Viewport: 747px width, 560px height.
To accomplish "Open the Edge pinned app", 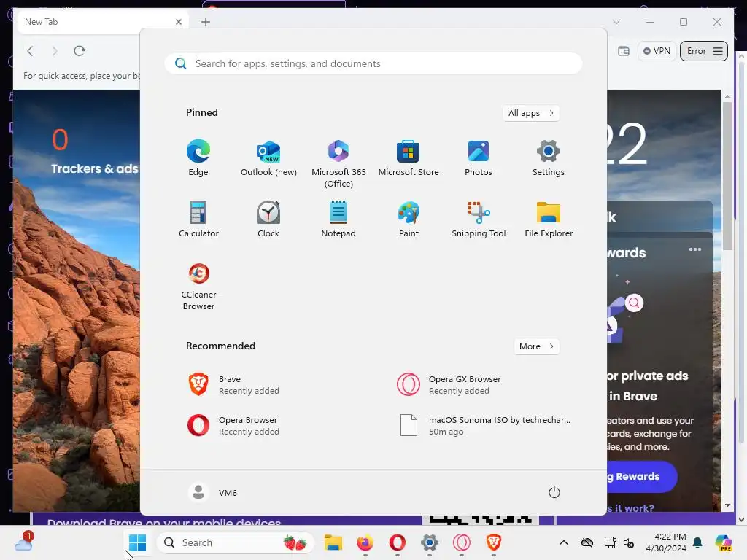I will click(198, 158).
